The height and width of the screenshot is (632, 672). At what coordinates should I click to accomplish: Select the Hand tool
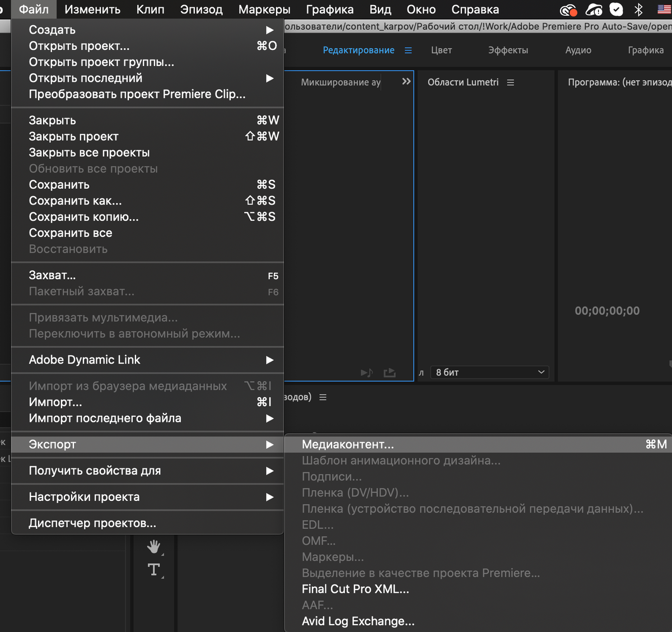click(153, 546)
